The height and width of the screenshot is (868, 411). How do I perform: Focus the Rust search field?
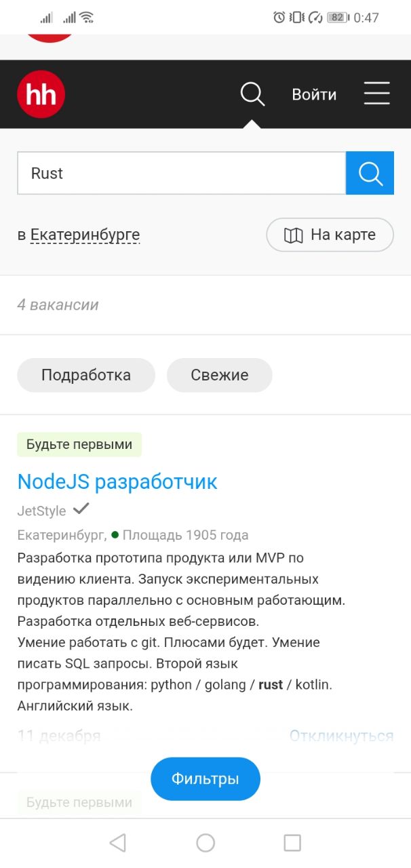point(181,174)
